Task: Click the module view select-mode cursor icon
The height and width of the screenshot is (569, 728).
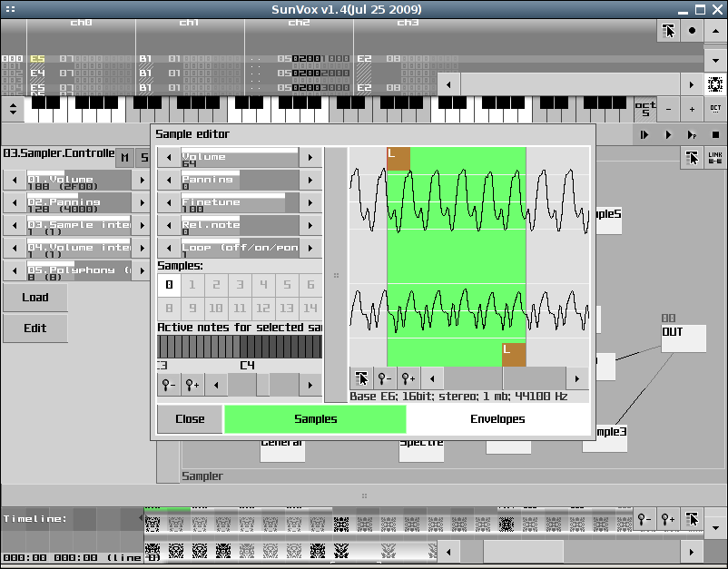Action: (692, 158)
